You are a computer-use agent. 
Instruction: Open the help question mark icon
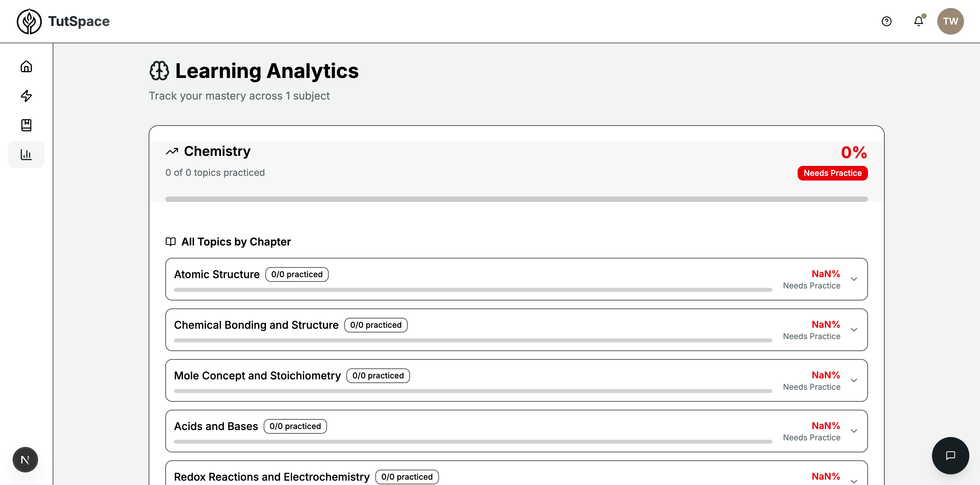pyautogui.click(x=886, y=21)
